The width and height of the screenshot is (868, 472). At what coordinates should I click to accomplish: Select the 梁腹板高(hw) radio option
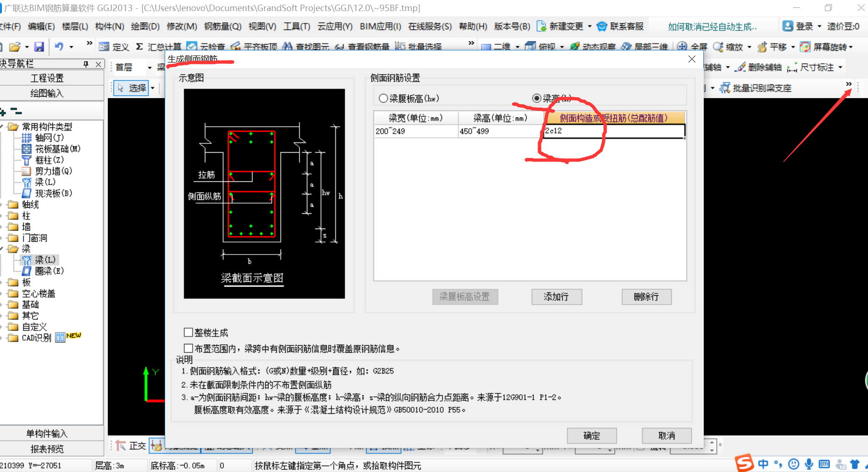(x=383, y=99)
